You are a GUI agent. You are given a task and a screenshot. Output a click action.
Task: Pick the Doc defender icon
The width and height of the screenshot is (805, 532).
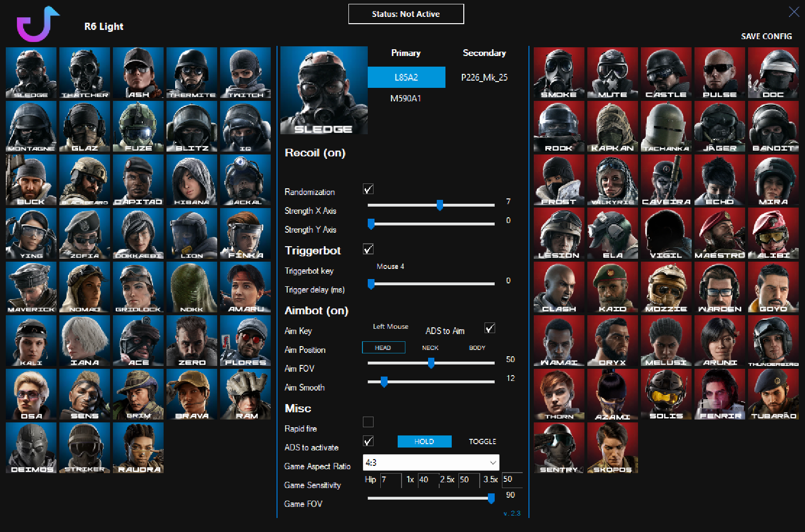coord(773,73)
